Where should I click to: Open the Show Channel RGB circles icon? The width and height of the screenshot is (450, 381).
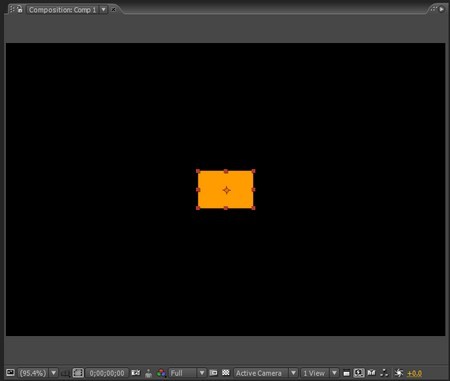tap(161, 373)
